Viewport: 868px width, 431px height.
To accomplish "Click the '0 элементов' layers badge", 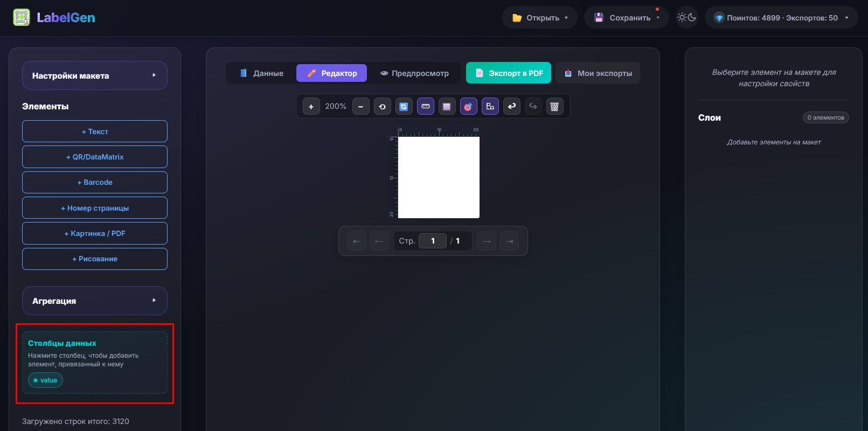I will [x=825, y=117].
